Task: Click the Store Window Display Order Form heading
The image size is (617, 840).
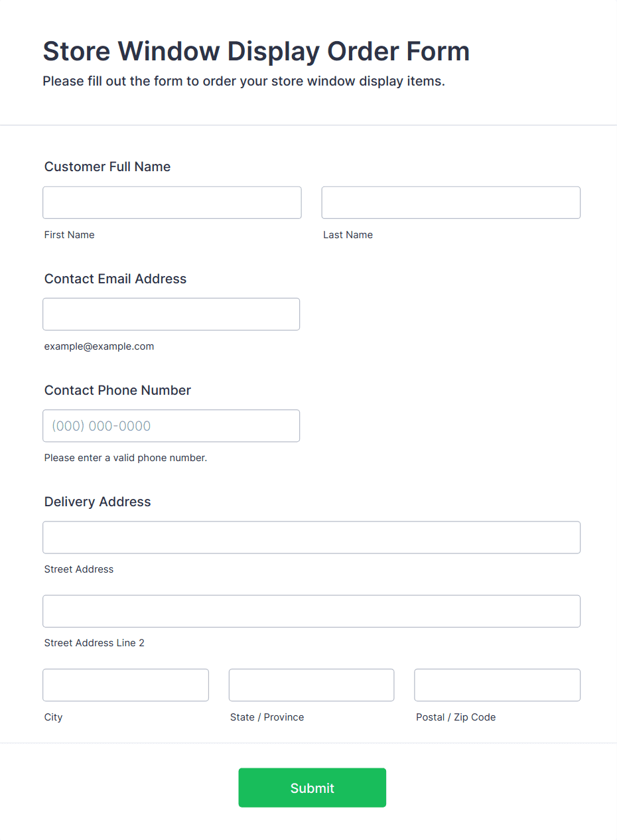Action: pos(256,51)
